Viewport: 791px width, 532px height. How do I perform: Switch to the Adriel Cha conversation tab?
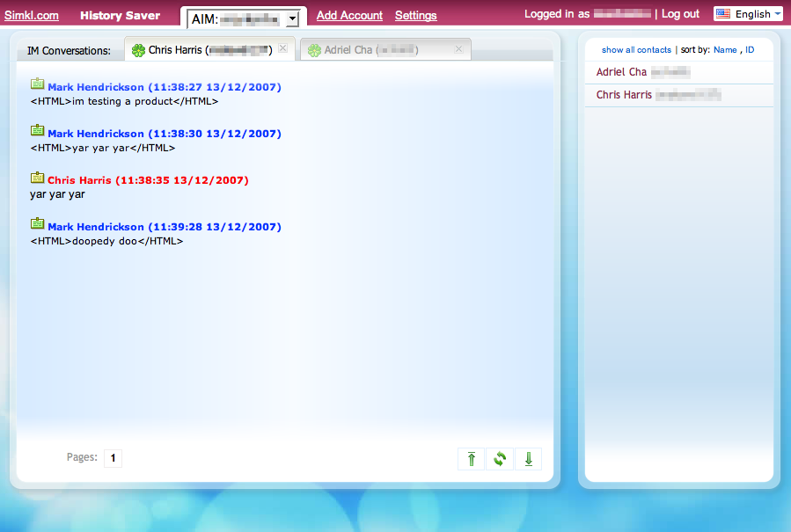(370, 51)
